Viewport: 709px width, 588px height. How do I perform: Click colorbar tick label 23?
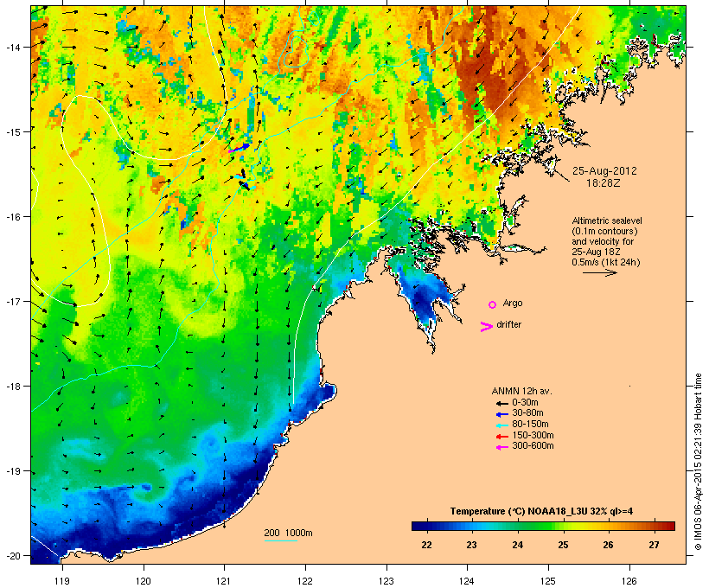(x=471, y=545)
